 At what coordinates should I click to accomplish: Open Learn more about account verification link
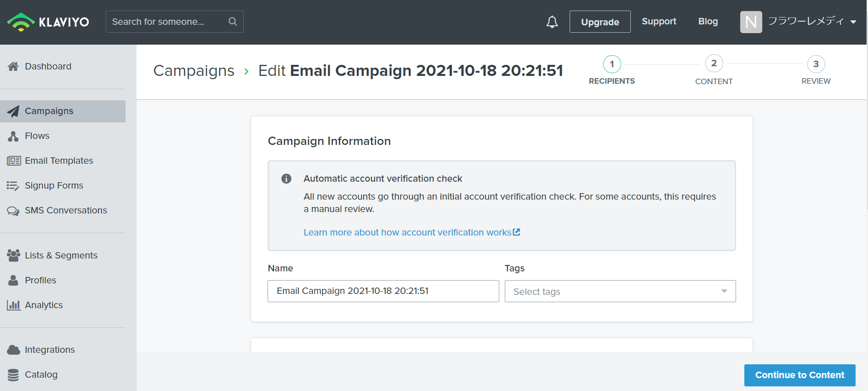point(408,232)
